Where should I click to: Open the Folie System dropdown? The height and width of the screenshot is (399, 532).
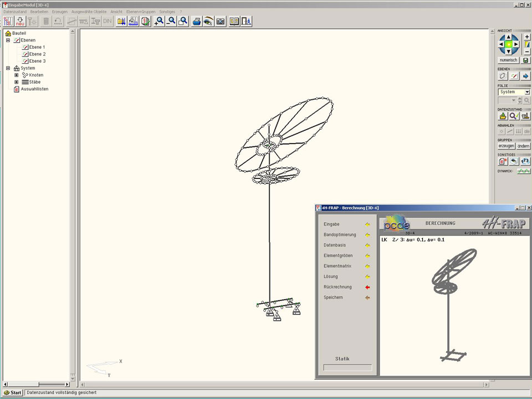527,92
